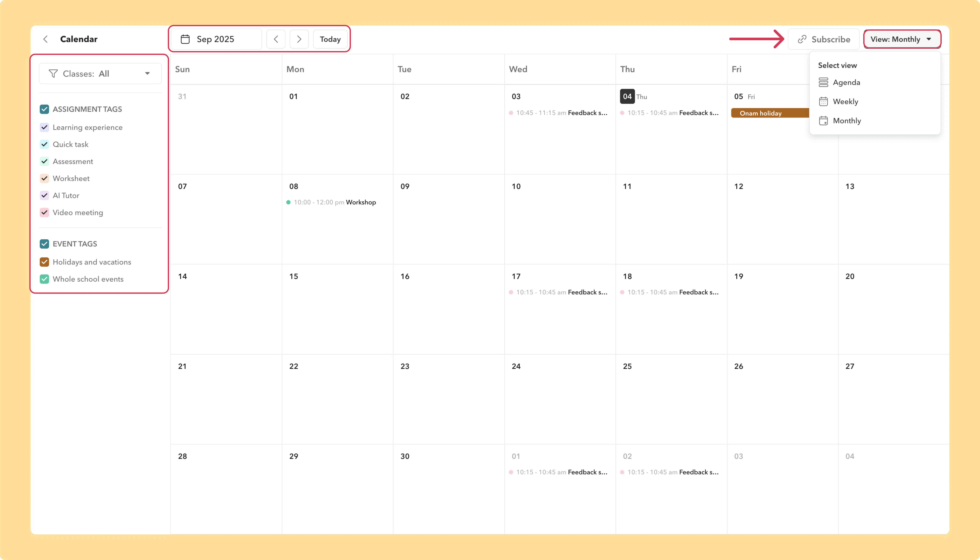Select Agenda view from the menu
The image size is (980, 560).
[x=875, y=82]
